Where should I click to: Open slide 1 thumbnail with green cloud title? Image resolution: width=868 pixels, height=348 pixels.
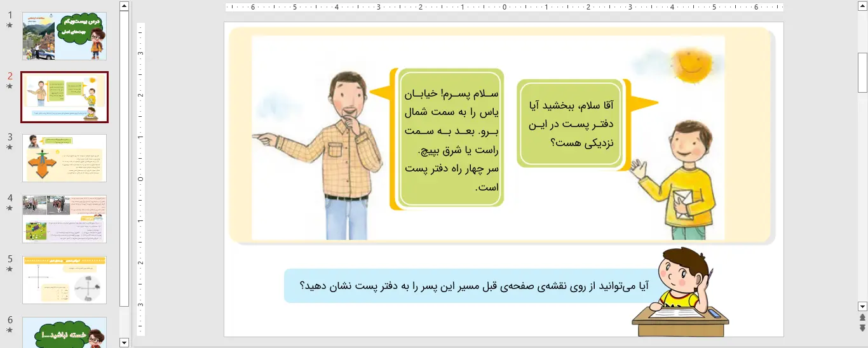(64, 36)
